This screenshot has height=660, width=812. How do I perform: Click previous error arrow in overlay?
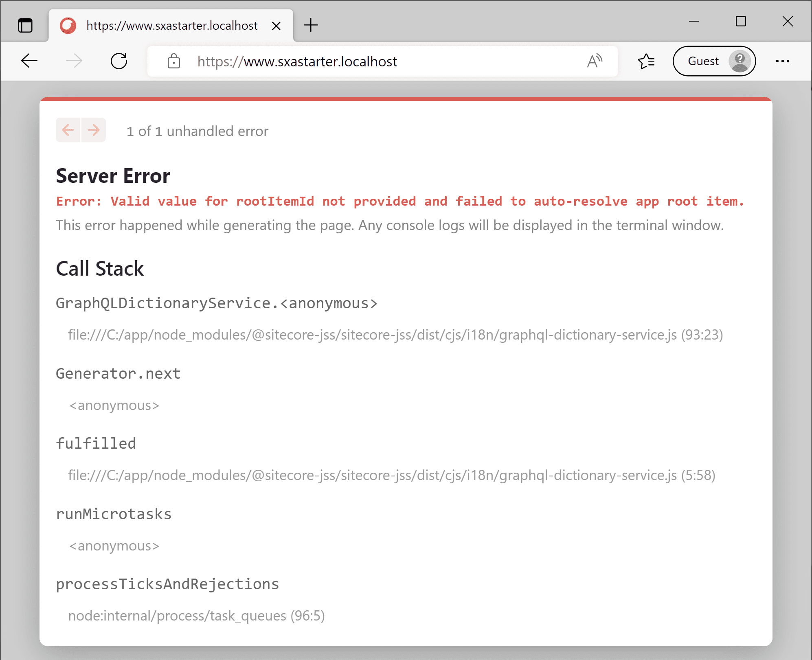click(68, 130)
